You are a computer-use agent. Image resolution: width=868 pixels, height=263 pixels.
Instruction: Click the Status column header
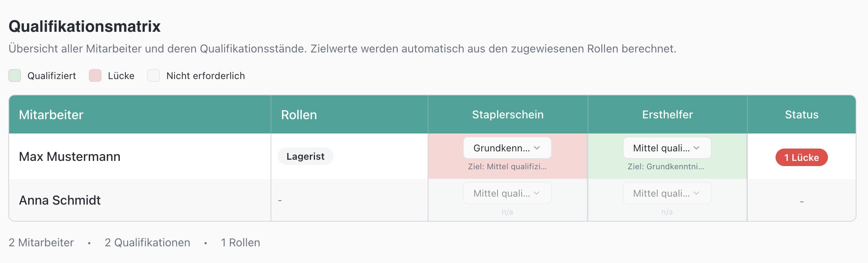point(801,115)
